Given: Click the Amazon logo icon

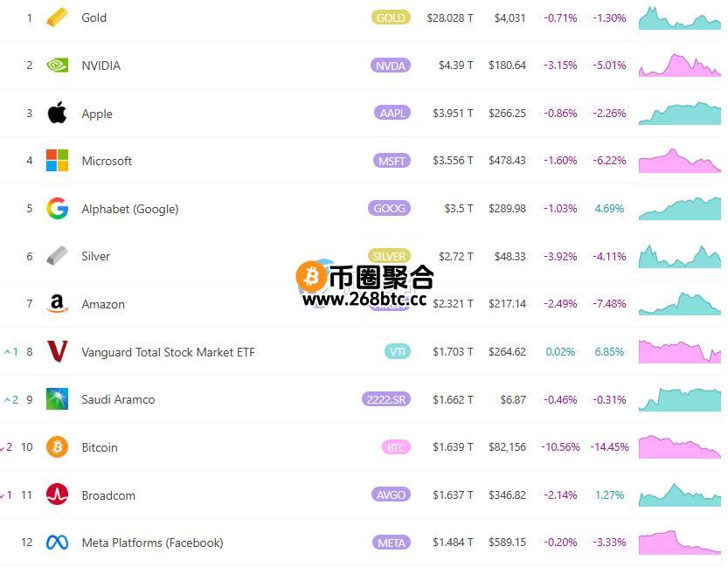Looking at the screenshot, I should click(x=57, y=304).
